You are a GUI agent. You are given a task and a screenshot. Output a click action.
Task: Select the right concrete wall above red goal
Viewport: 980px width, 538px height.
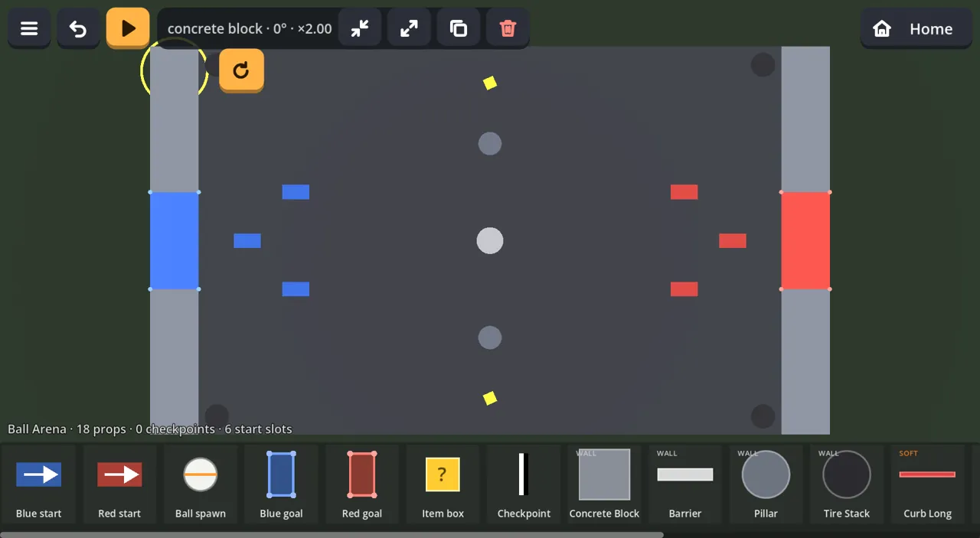(x=805, y=119)
